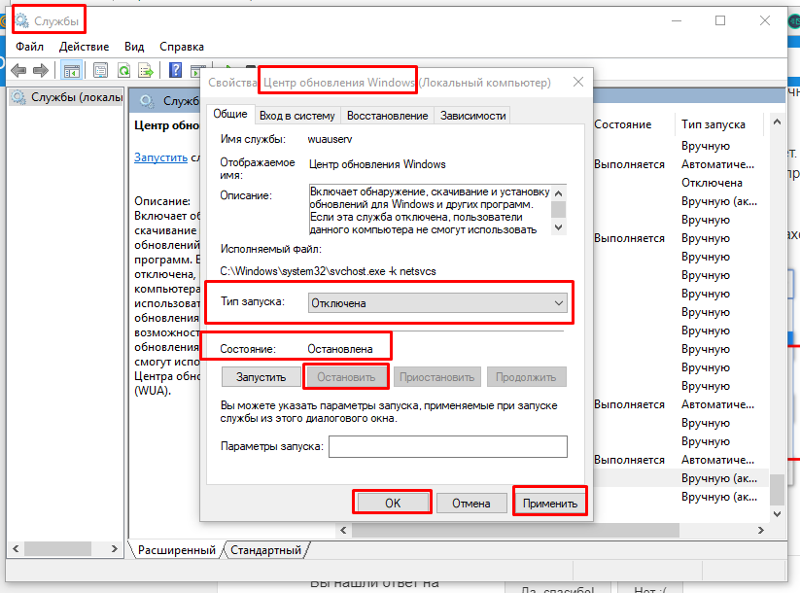Click the Параметры запуска input field
Viewport: 800px width, 593px height.
[448, 447]
